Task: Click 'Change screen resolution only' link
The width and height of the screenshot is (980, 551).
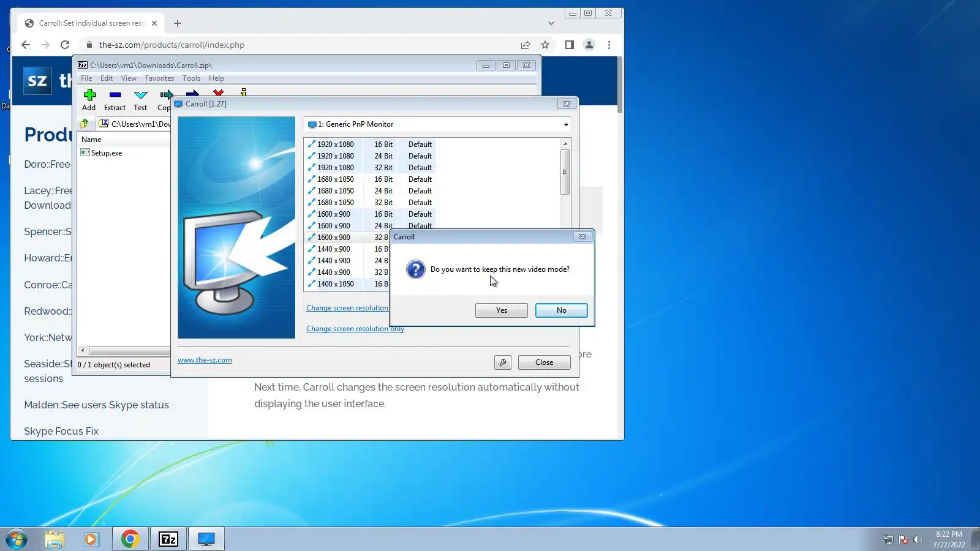Action: pos(355,329)
